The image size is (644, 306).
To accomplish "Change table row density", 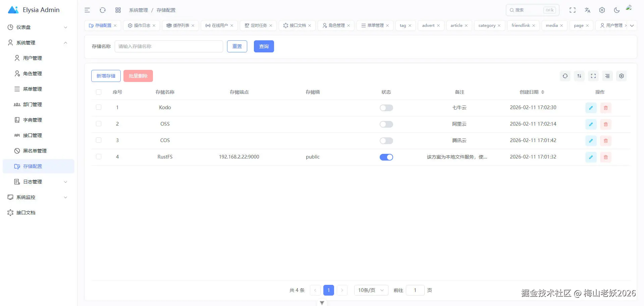I will (x=607, y=76).
